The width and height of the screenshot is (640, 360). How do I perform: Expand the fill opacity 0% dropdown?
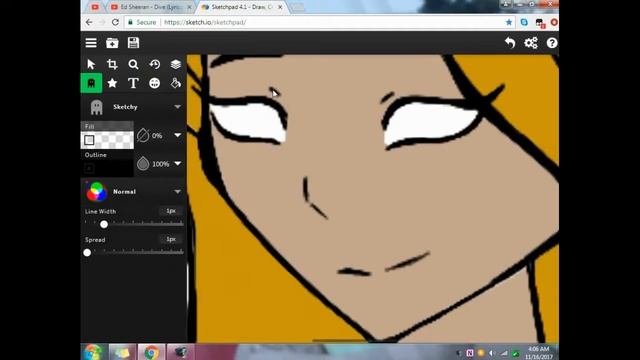[x=178, y=135]
